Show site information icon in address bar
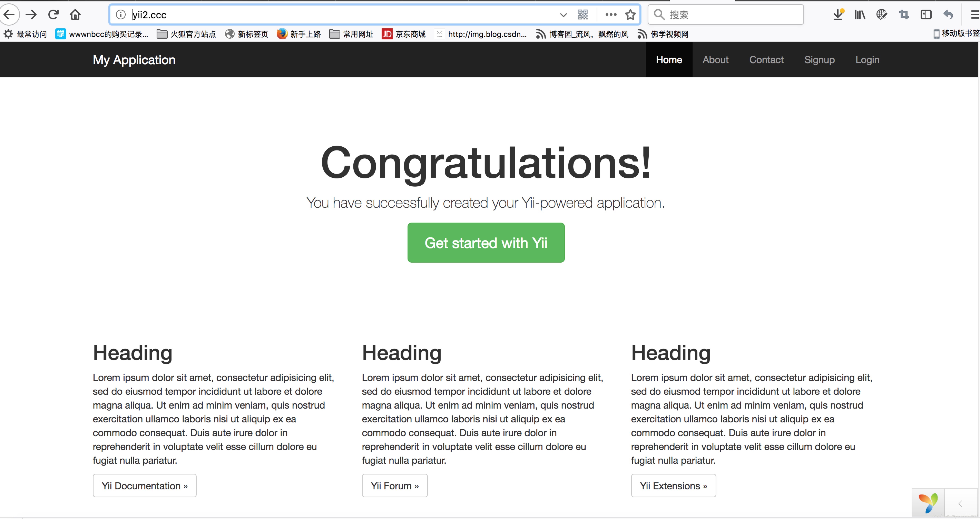Image resolution: width=980 pixels, height=519 pixels. (121, 15)
